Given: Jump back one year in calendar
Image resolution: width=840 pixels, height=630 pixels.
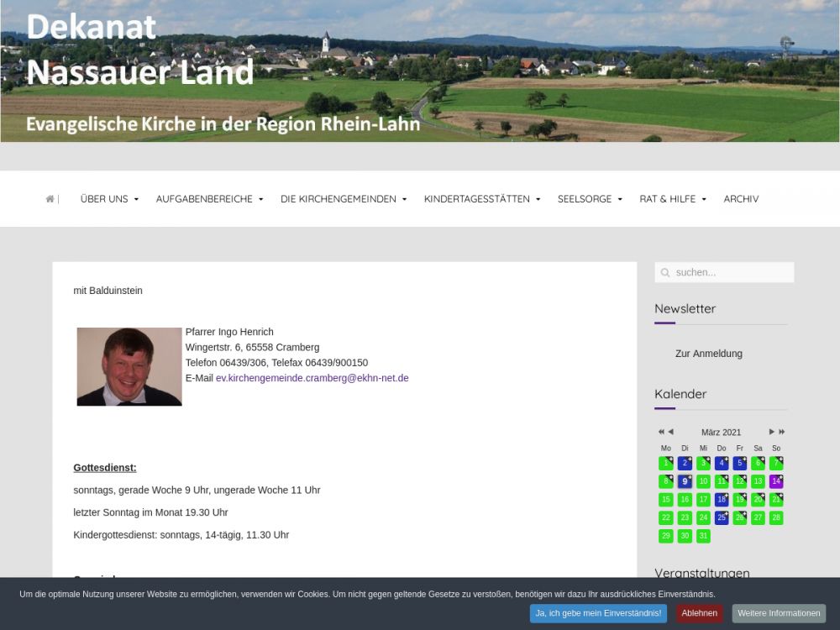Looking at the screenshot, I should pyautogui.click(x=661, y=432).
